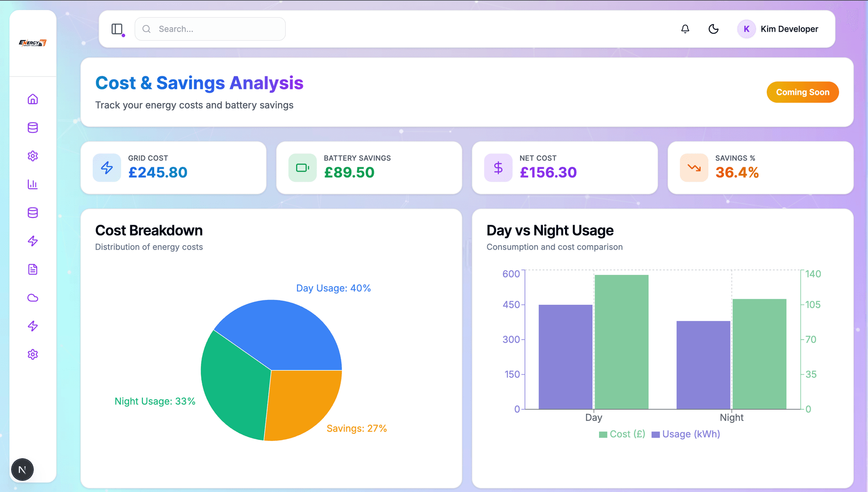Viewport: 868px width, 492px height.
Task: Open the cloud icon in sidebar
Action: pyautogui.click(x=33, y=298)
